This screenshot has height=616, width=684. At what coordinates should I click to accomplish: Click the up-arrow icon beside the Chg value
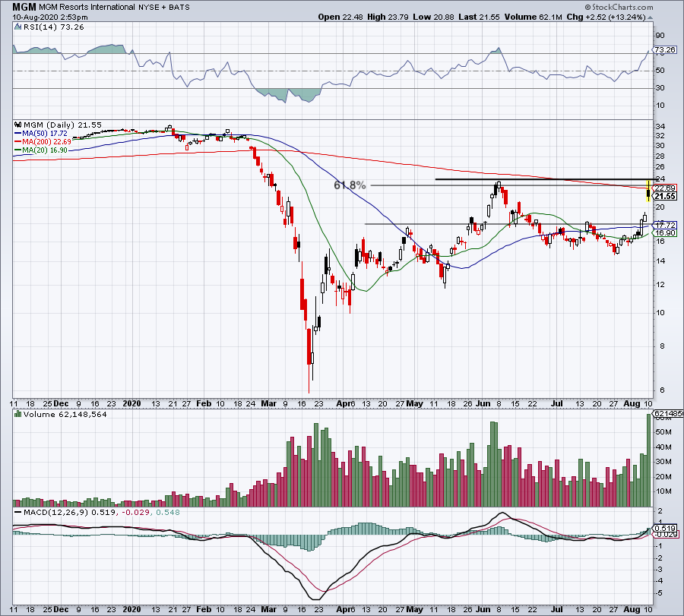pos(650,18)
